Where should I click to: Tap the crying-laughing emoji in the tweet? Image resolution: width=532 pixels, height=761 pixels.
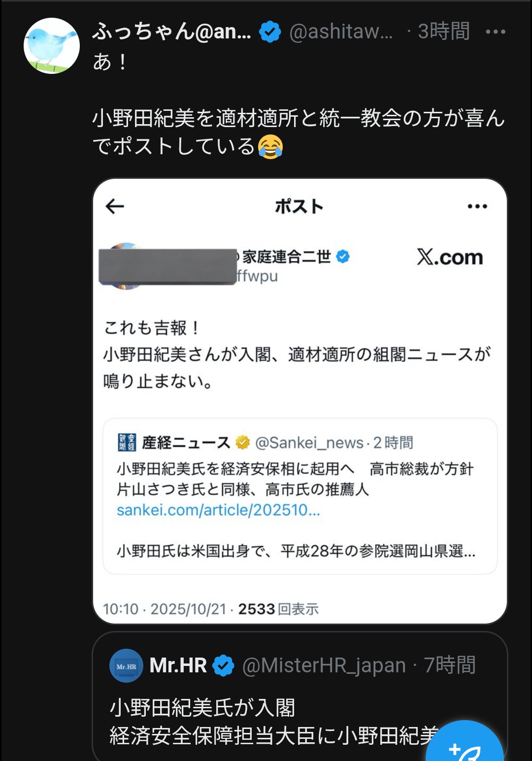click(270, 147)
